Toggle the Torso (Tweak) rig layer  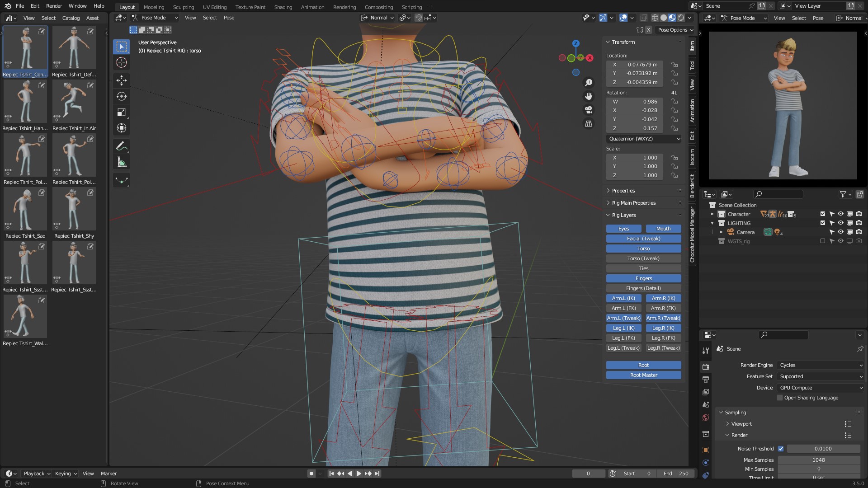(643, 258)
